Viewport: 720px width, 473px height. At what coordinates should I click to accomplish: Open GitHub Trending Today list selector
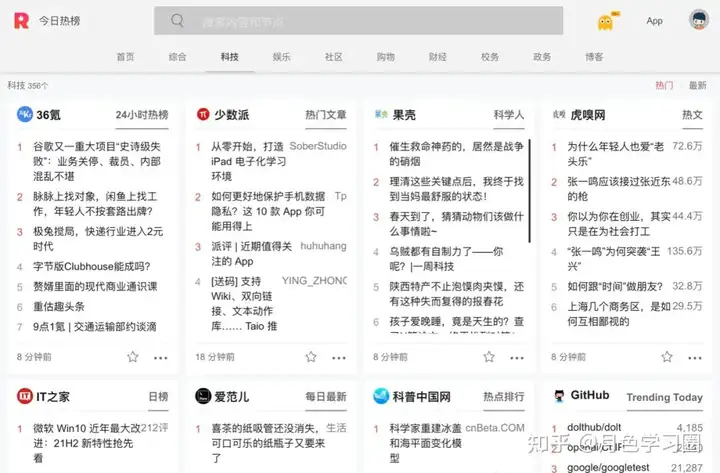click(x=664, y=397)
